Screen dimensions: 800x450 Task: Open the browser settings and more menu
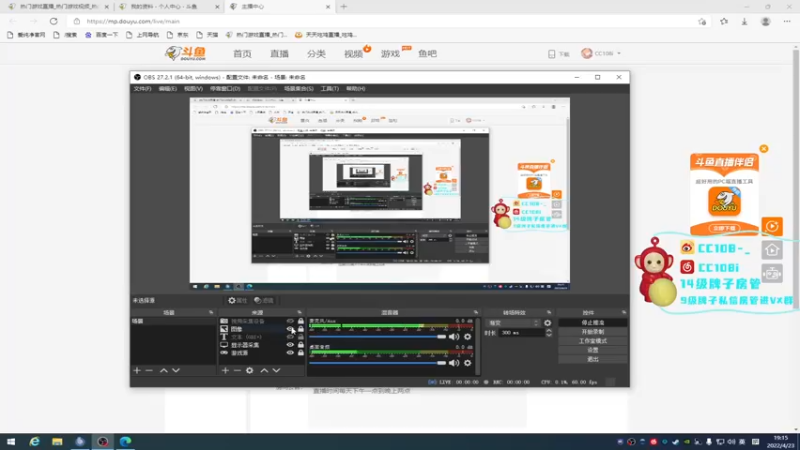[787, 21]
